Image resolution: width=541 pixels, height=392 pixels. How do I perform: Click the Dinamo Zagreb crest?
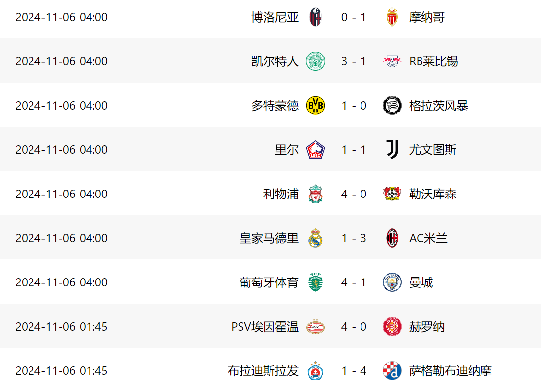point(392,371)
